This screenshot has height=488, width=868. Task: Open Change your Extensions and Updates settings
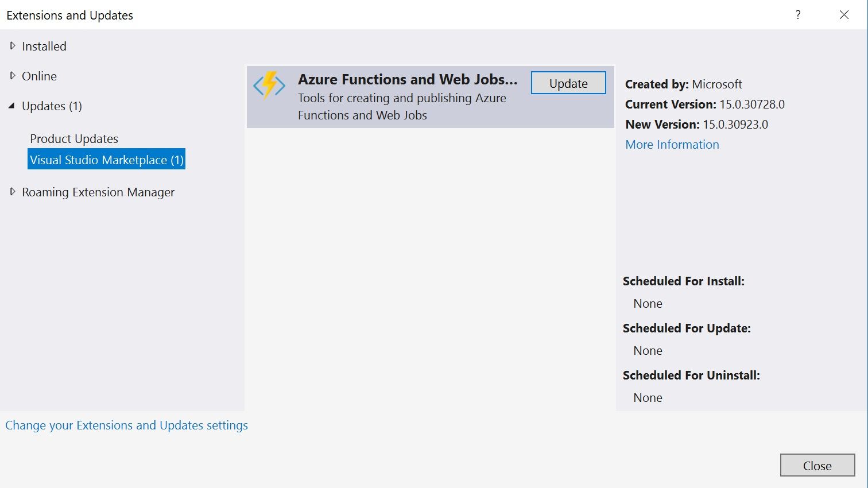tap(126, 425)
